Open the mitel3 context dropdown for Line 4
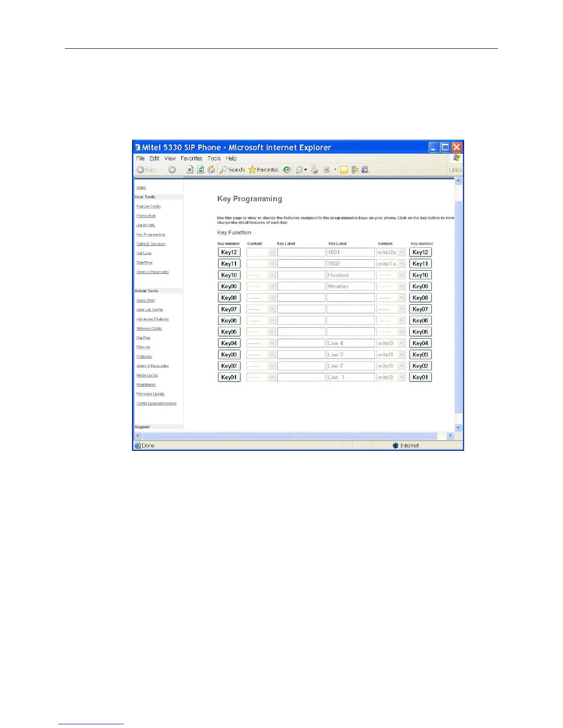This screenshot has width=563, height=728. coord(402,343)
